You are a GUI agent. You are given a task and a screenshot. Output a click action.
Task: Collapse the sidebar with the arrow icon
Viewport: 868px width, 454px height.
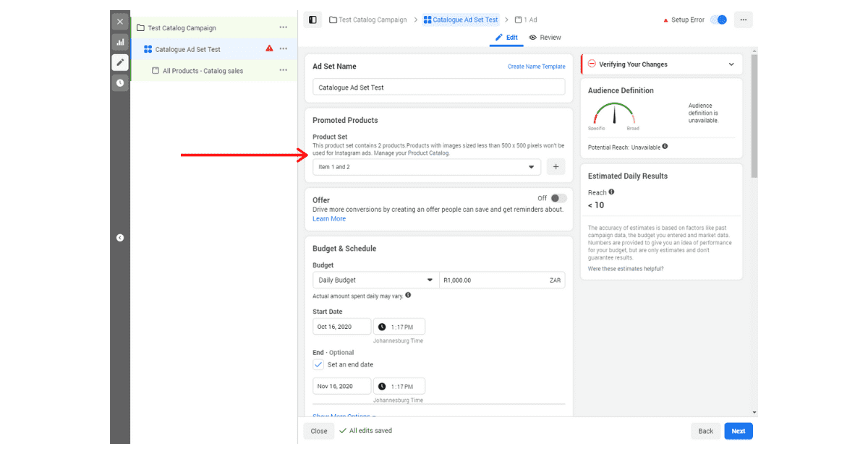click(x=120, y=238)
